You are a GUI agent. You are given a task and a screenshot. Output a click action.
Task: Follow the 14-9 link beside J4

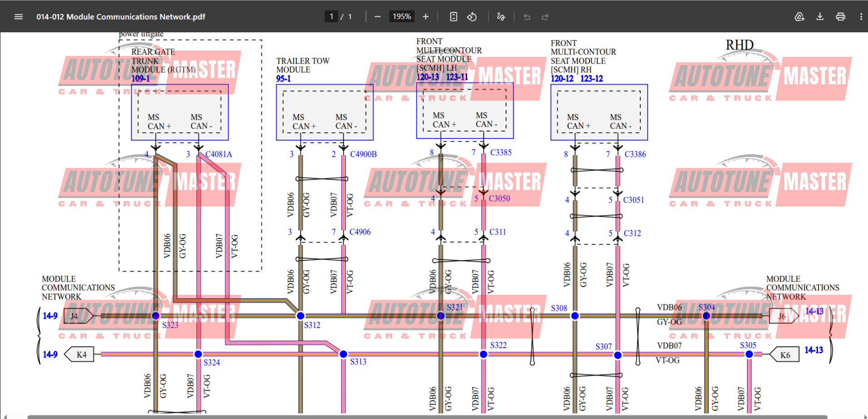pos(50,316)
